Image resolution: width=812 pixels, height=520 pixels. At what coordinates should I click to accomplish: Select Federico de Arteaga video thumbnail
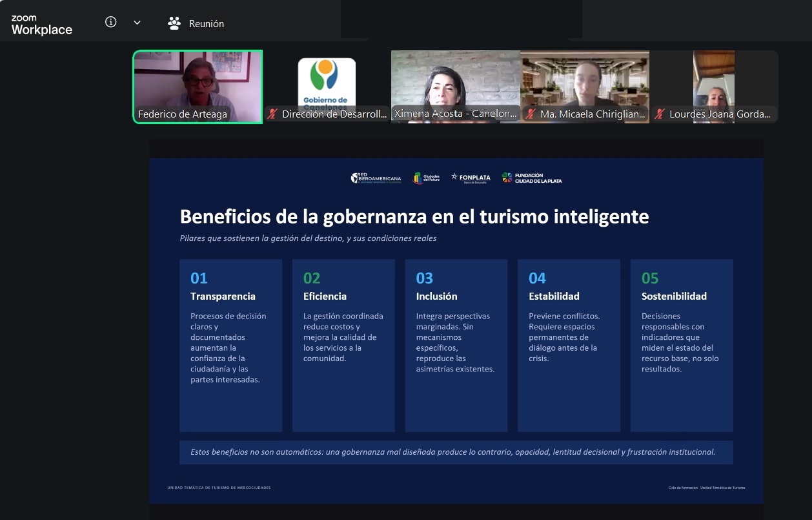(x=198, y=87)
